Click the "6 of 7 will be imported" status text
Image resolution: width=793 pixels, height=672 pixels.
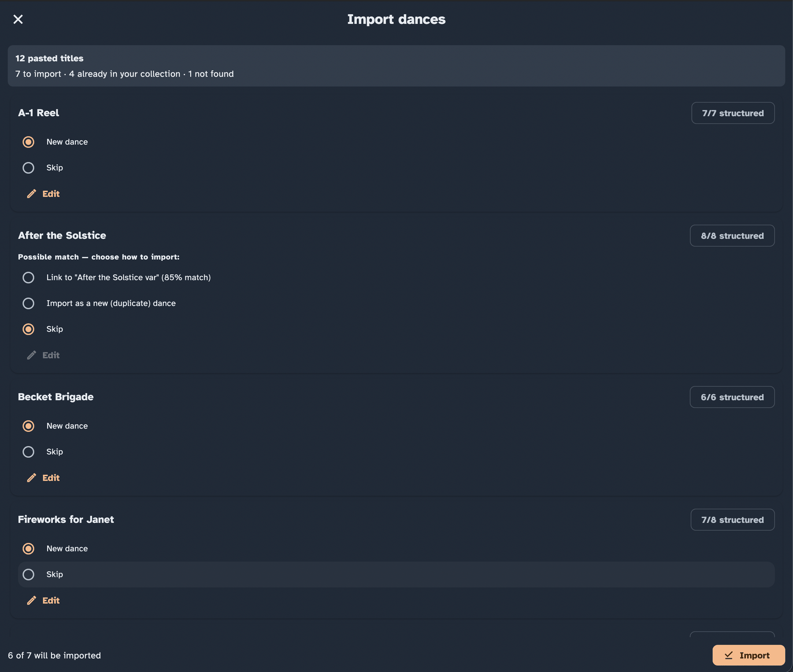point(55,655)
